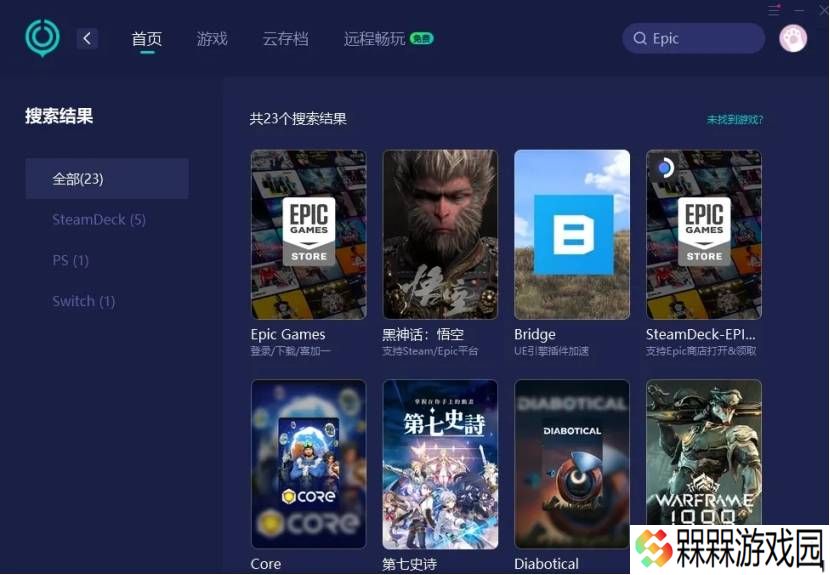Click the search magnifier icon
The width and height of the screenshot is (830, 575).
[640, 39]
